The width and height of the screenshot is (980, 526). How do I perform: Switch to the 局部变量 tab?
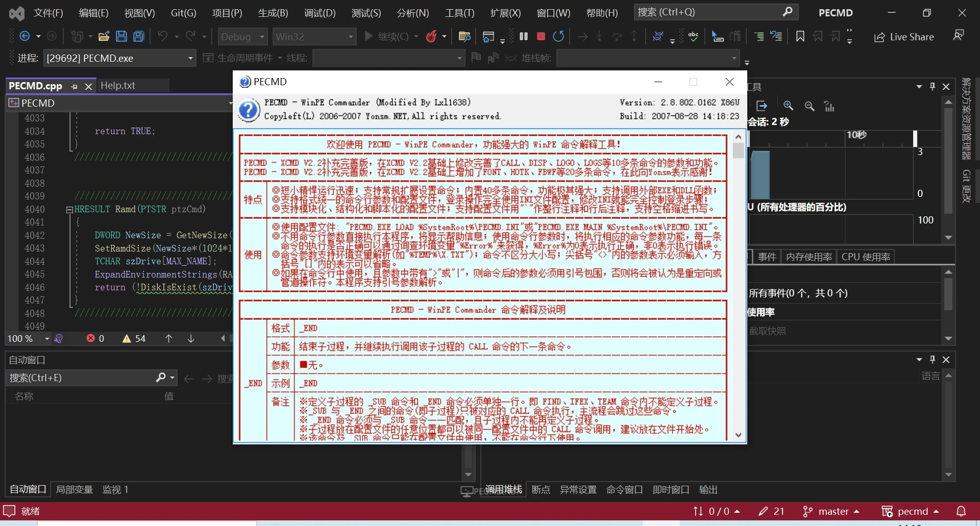click(75, 489)
